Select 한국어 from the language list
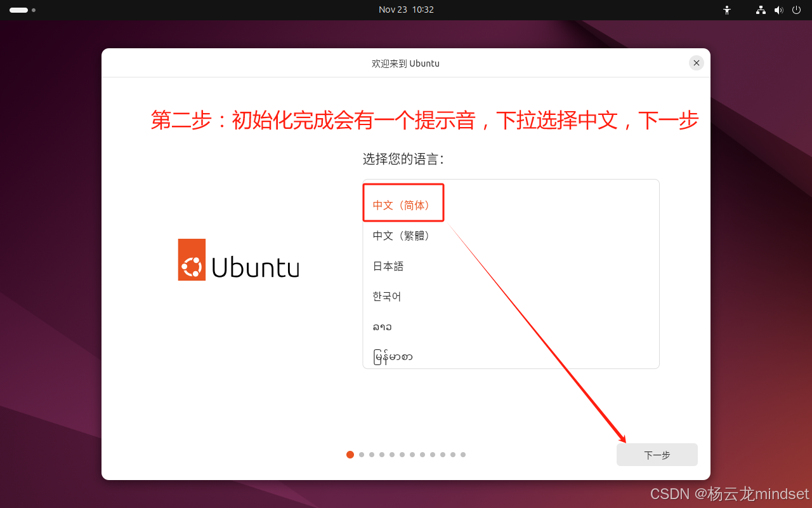The height and width of the screenshot is (508, 812). coord(386,296)
